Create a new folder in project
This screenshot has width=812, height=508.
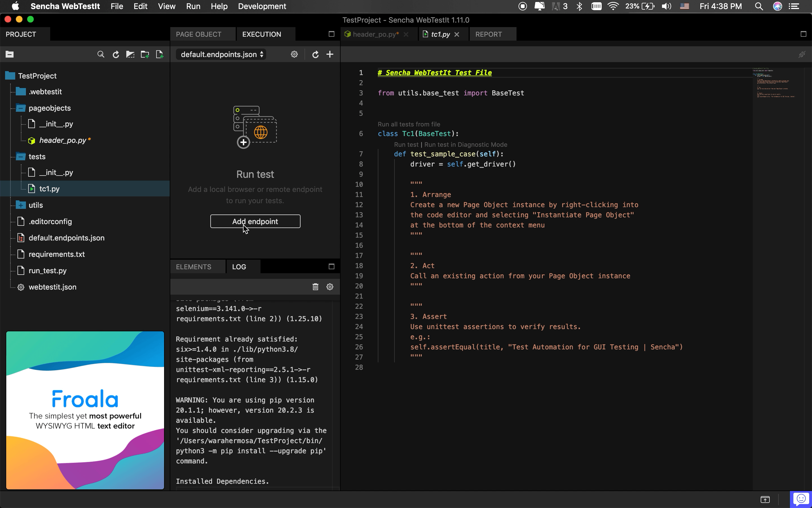tap(145, 54)
